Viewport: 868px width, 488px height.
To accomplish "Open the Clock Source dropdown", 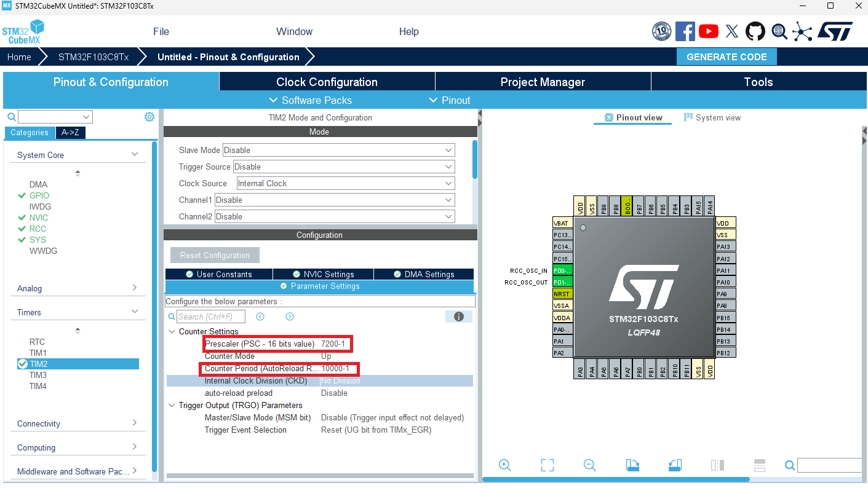I will point(346,183).
